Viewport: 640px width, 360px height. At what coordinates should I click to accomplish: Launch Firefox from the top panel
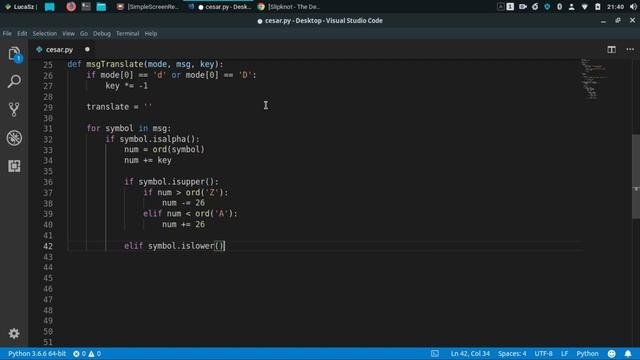tap(71, 7)
